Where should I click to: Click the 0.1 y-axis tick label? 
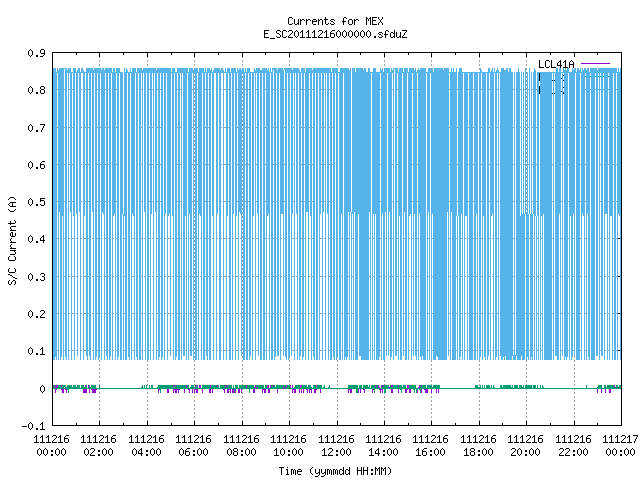coord(36,351)
